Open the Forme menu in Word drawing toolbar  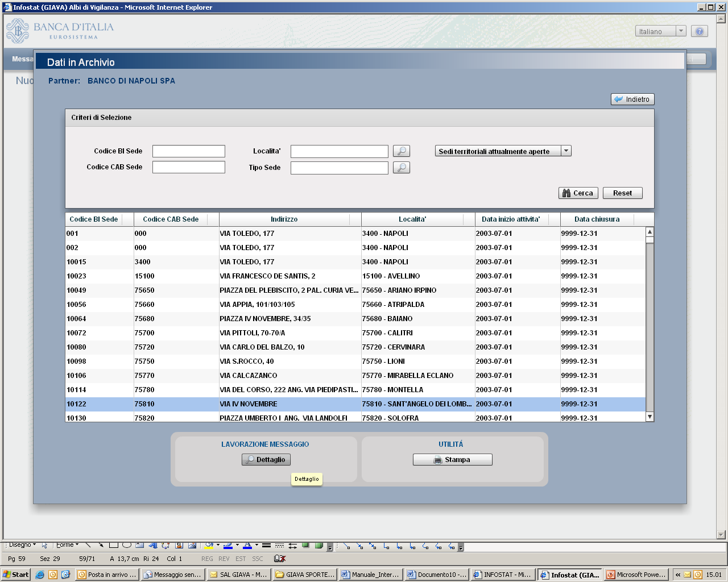67,545
